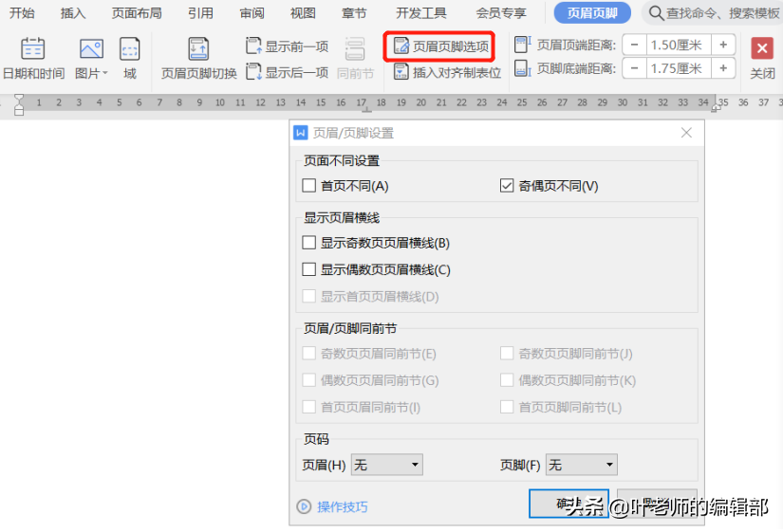The width and height of the screenshot is (783, 532).
Task: Decrease 页眉顶端距离 with minus
Action: coord(635,45)
